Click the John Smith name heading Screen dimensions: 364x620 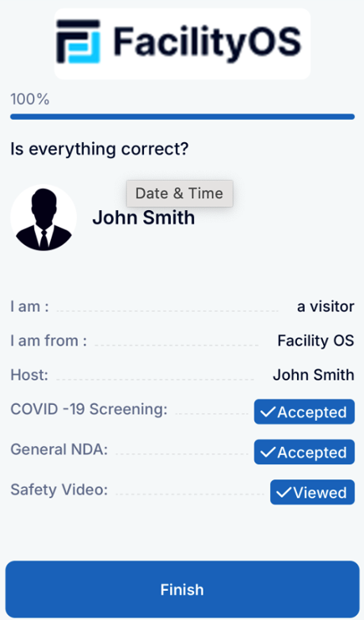click(144, 218)
